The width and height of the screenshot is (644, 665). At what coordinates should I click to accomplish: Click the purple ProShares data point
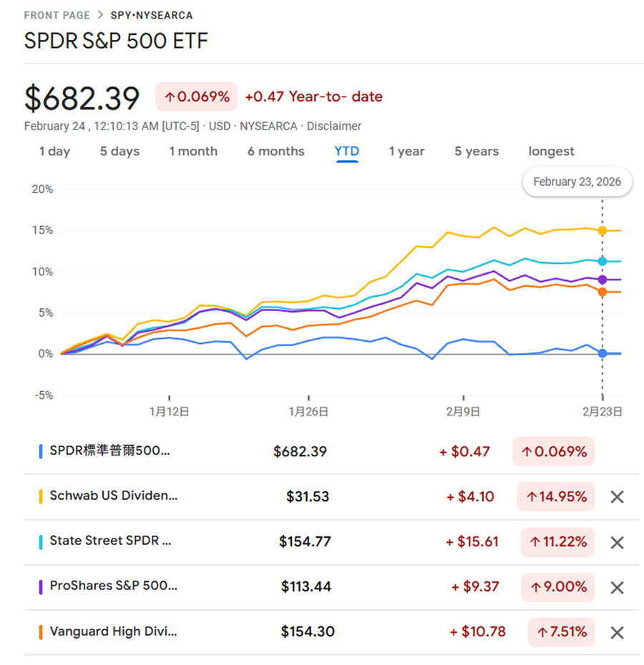click(602, 280)
